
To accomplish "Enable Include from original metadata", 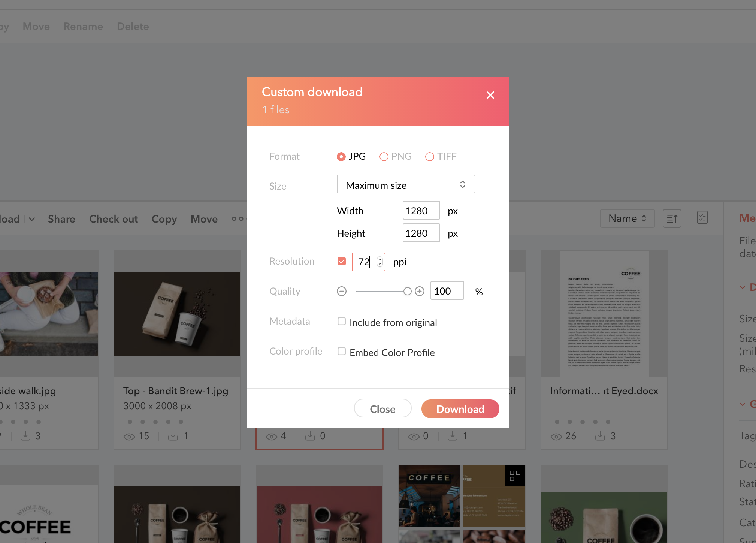I will coord(341,322).
